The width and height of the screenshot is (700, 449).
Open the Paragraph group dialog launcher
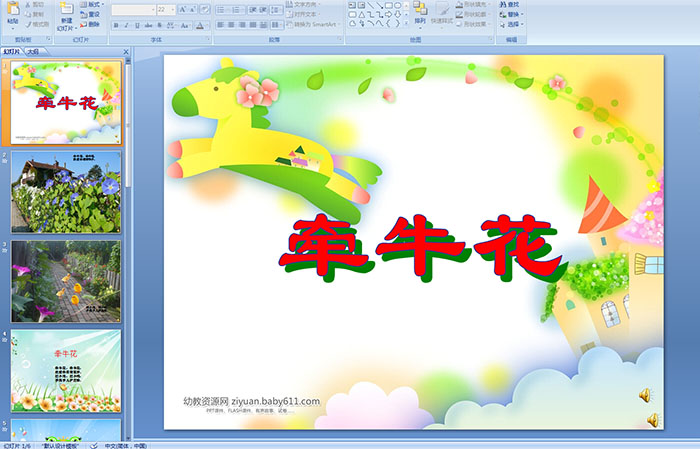click(340, 40)
